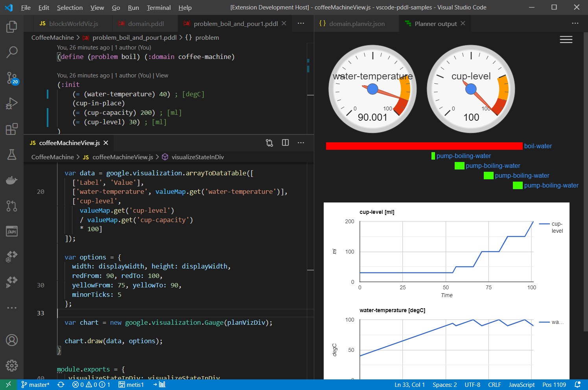This screenshot has height=390, width=588.
Task: Open the API view in activity bar
Action: [x=12, y=231]
